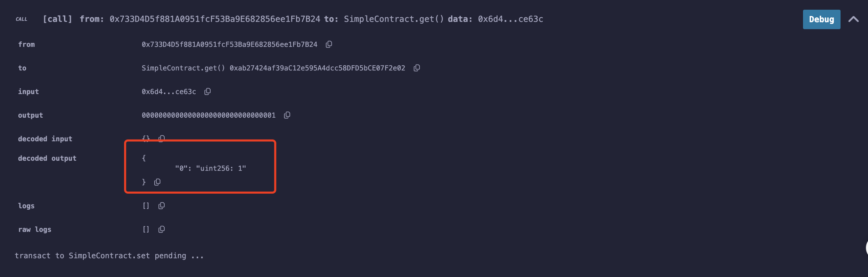868x277 pixels.
Task: Click the address in the from row
Action: coord(229,44)
